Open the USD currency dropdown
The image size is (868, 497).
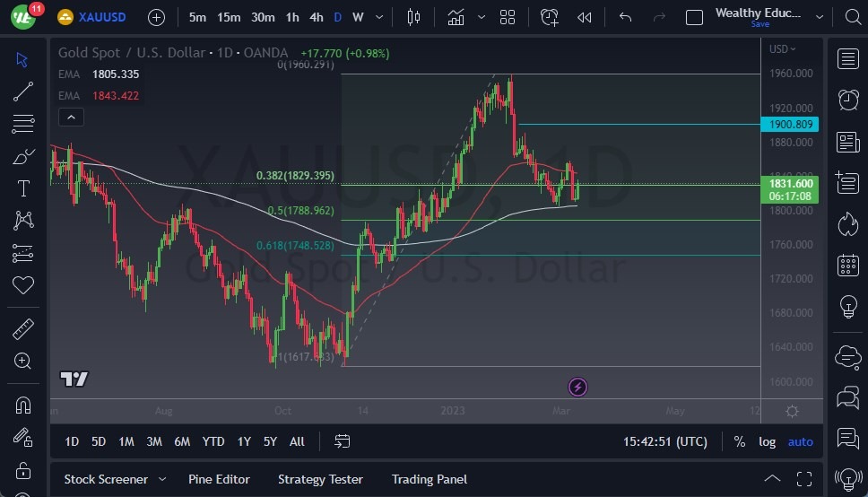pos(783,49)
